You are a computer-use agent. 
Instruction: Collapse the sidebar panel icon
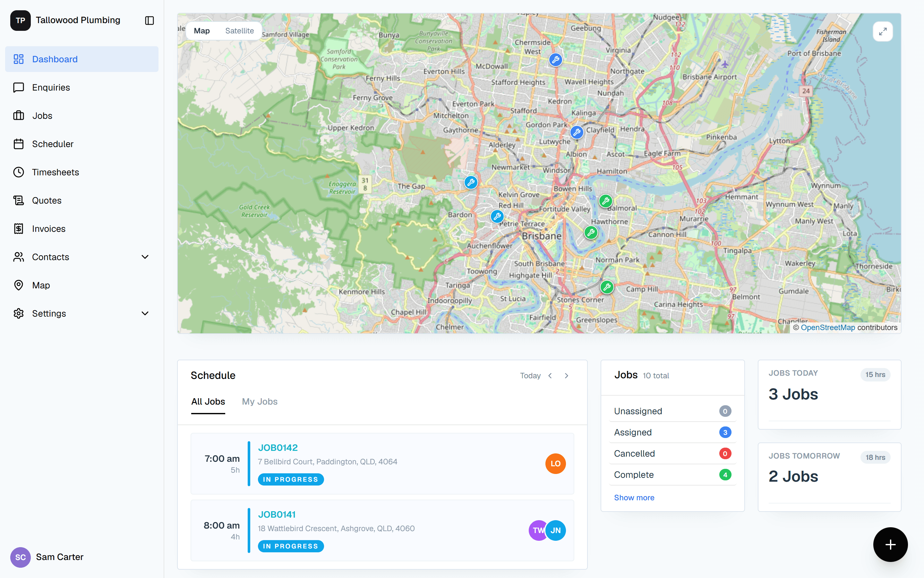pos(149,20)
